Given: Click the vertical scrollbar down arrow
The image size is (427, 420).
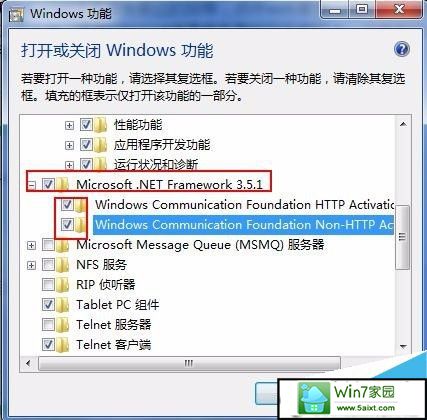Looking at the screenshot, I should tap(403, 347).
